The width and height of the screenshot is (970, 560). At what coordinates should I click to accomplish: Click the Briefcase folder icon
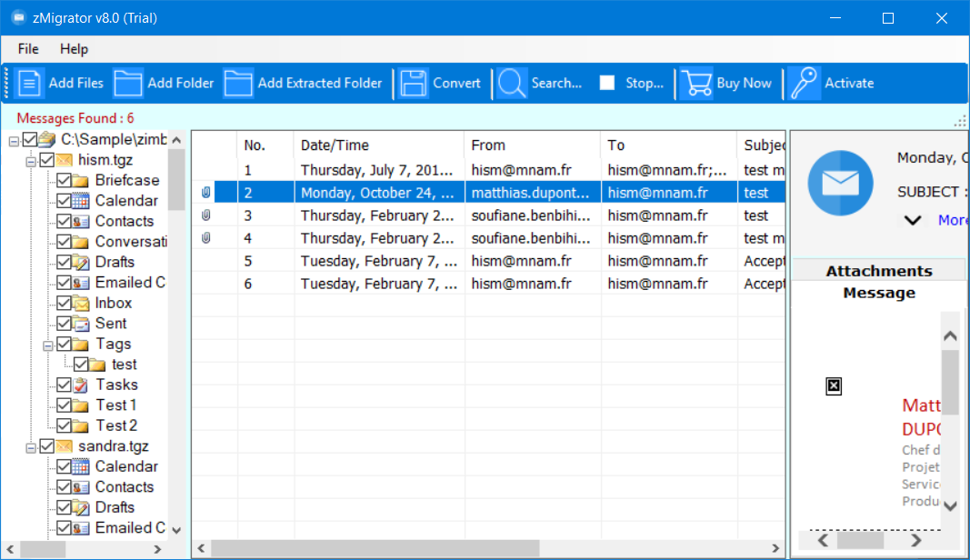pyautogui.click(x=80, y=181)
